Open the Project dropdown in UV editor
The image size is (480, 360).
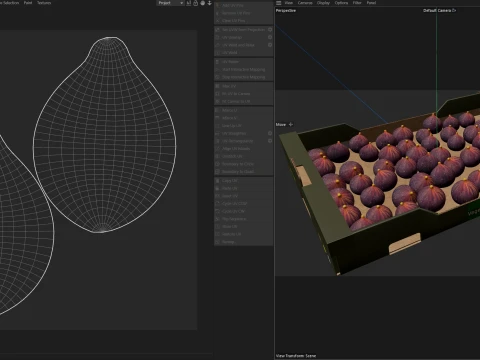pos(170,3)
